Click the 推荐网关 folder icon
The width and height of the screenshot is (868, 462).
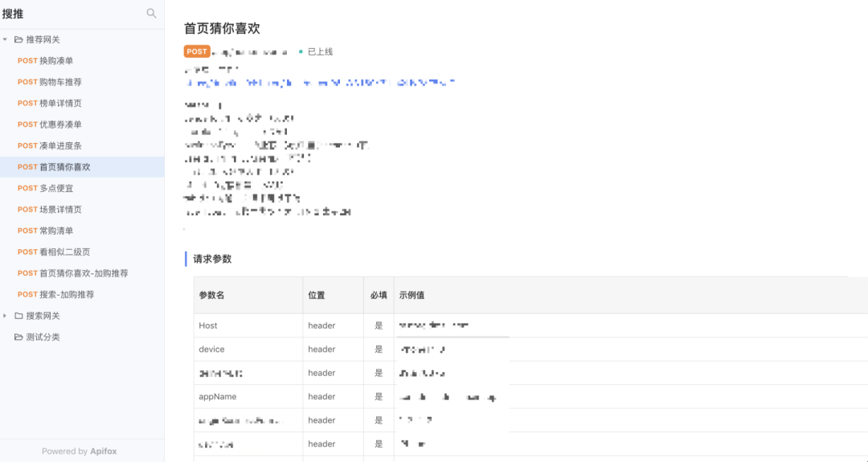pyautogui.click(x=18, y=39)
